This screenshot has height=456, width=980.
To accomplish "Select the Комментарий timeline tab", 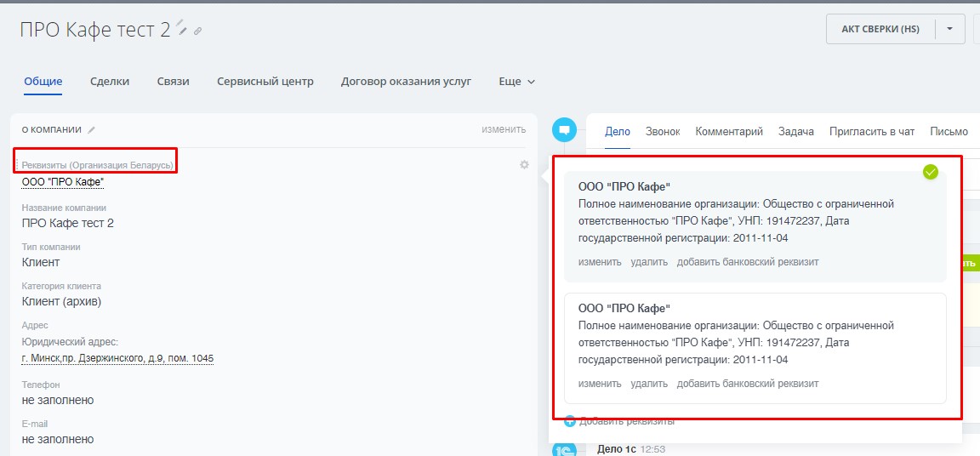I will pos(729,132).
